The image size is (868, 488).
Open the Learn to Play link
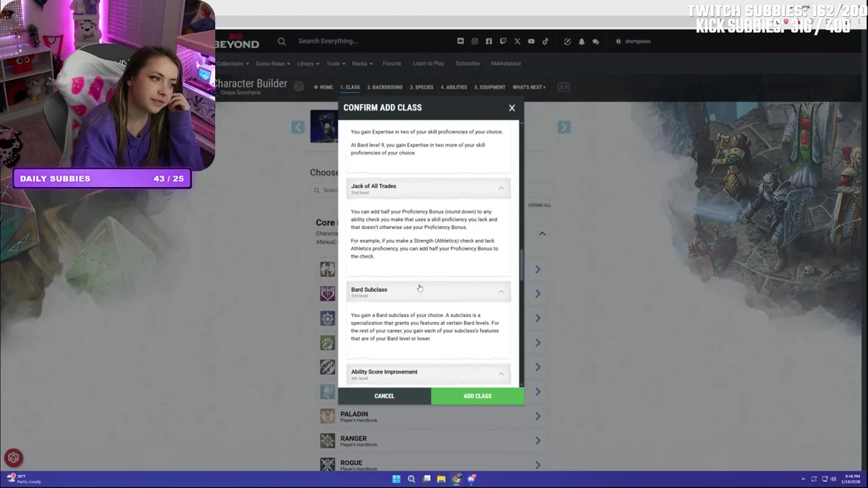coord(428,64)
